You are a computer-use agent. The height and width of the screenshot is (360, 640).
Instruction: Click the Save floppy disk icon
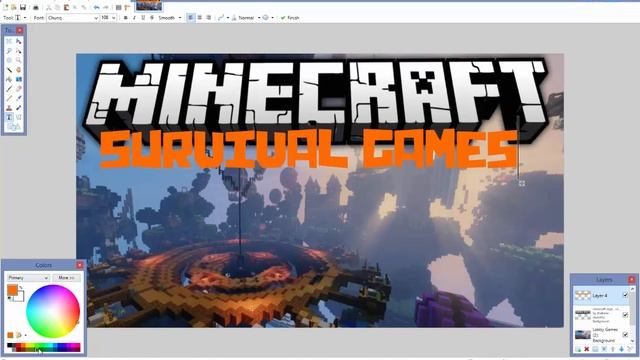pyautogui.click(x=23, y=7)
